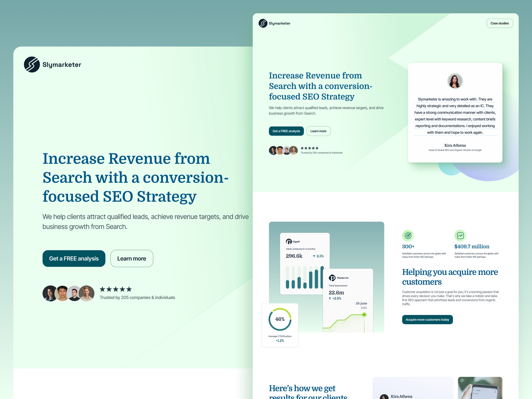Click the target icon above 300+

pyautogui.click(x=408, y=236)
